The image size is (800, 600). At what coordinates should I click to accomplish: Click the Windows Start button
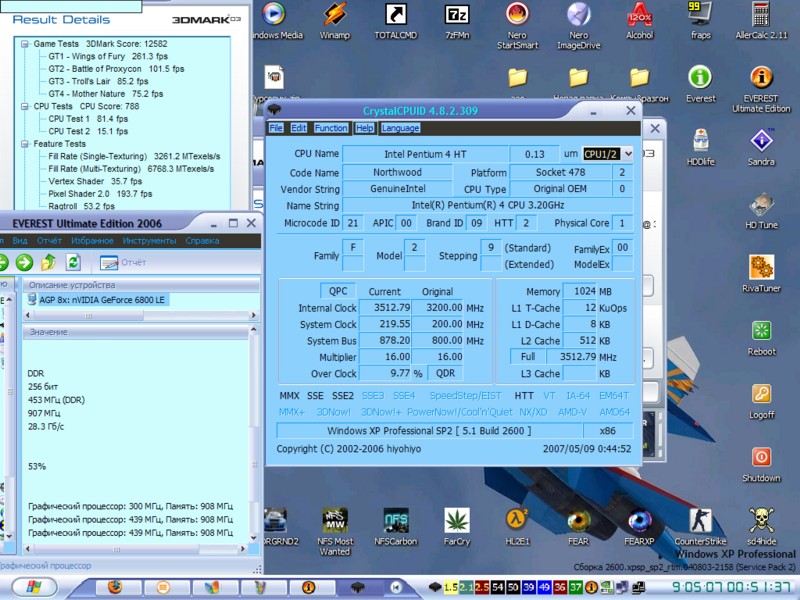click(x=34, y=587)
